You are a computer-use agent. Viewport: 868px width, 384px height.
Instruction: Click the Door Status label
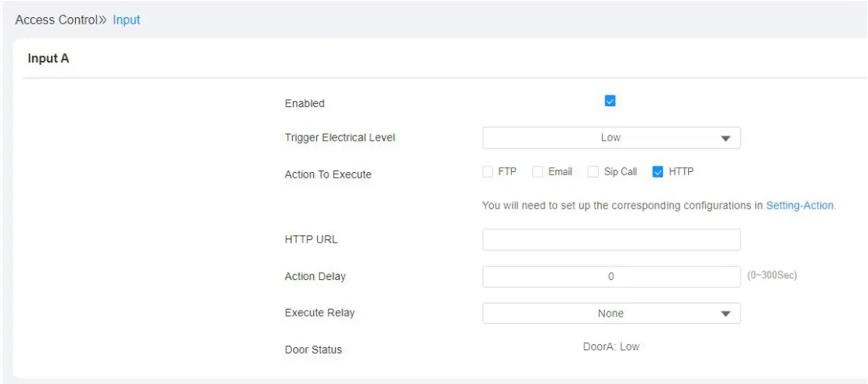[313, 350]
